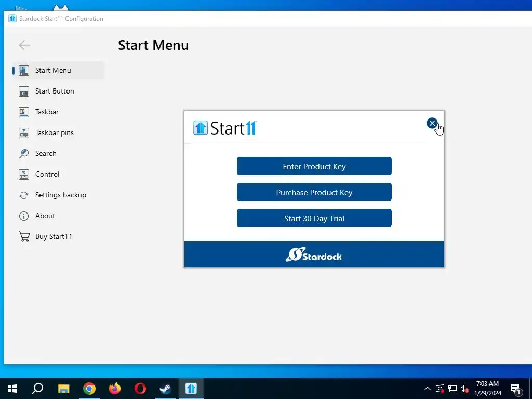This screenshot has width=532, height=399.
Task: Click the network tray icon
Action: tap(453, 389)
